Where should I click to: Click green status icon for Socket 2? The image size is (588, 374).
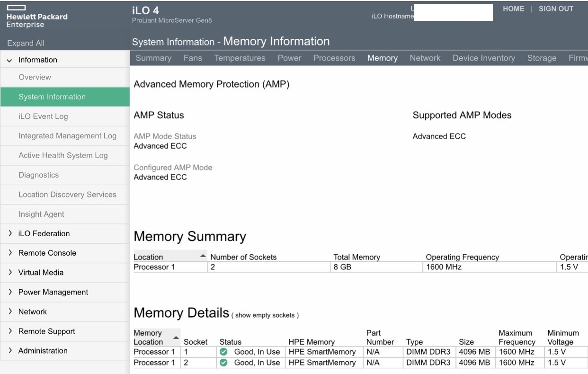224,363
